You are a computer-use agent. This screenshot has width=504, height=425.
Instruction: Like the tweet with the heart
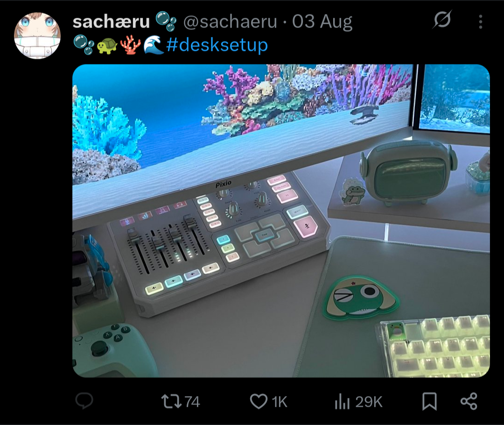(x=258, y=402)
